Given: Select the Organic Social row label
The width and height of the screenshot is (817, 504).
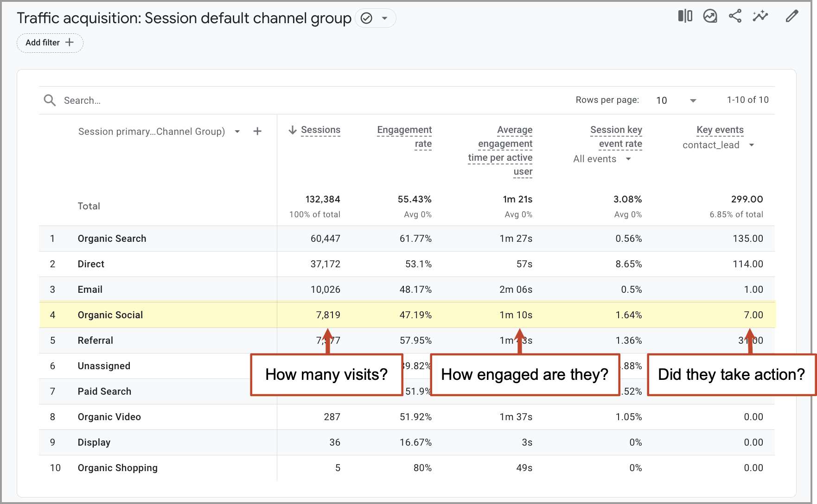Looking at the screenshot, I should pos(110,315).
